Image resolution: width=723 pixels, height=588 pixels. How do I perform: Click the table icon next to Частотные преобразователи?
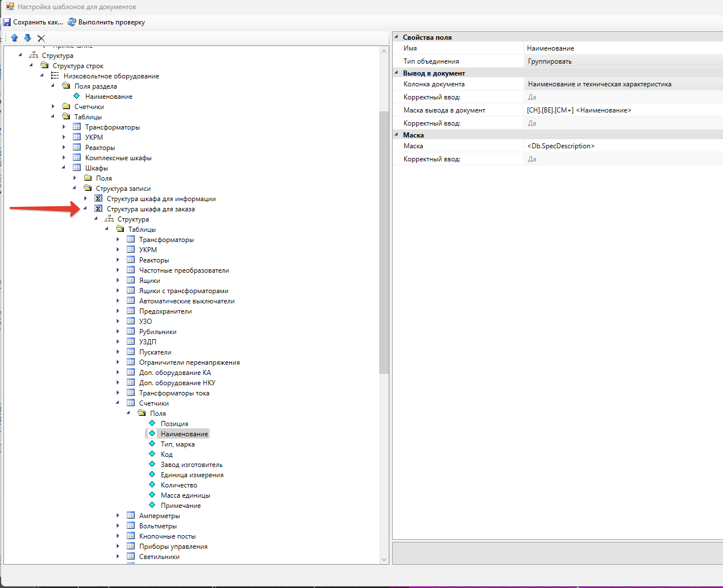pos(131,270)
